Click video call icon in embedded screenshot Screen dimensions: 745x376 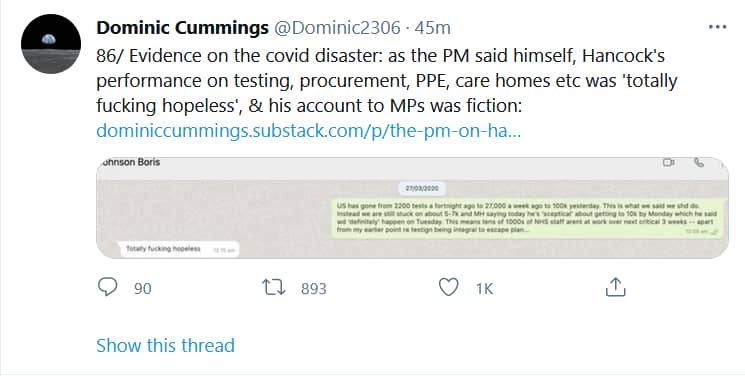(669, 163)
